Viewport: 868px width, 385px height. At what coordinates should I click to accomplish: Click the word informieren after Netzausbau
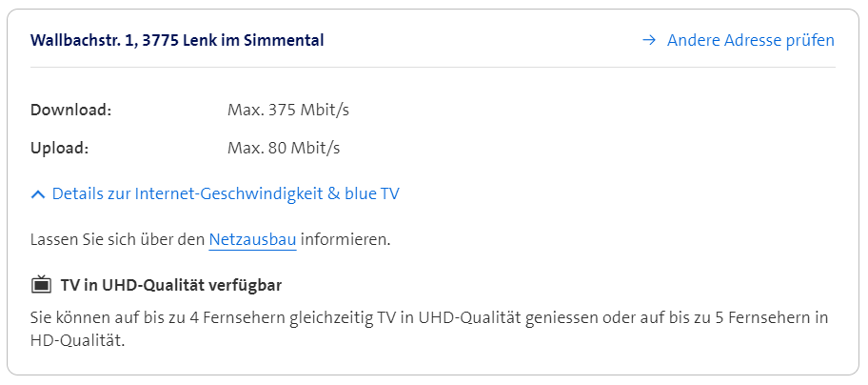point(345,240)
